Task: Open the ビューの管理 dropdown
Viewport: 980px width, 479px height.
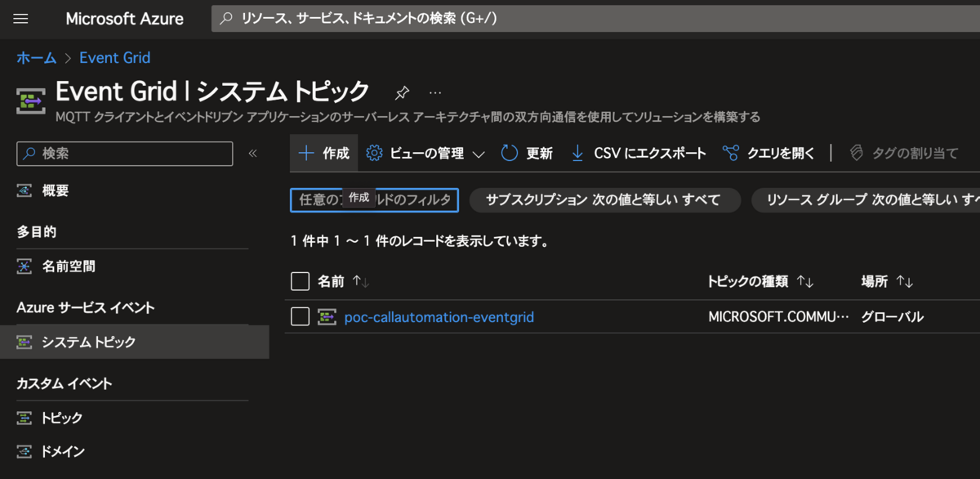Action: pyautogui.click(x=425, y=153)
